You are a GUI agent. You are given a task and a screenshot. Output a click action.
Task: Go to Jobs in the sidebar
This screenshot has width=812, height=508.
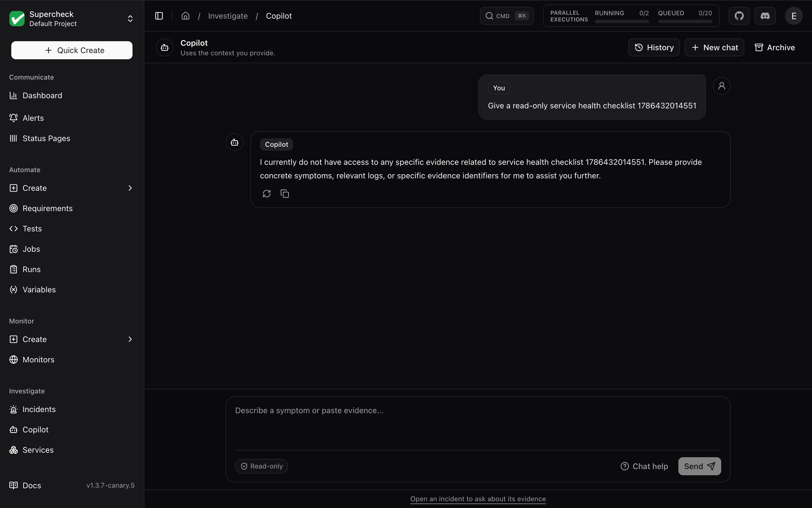point(72,249)
